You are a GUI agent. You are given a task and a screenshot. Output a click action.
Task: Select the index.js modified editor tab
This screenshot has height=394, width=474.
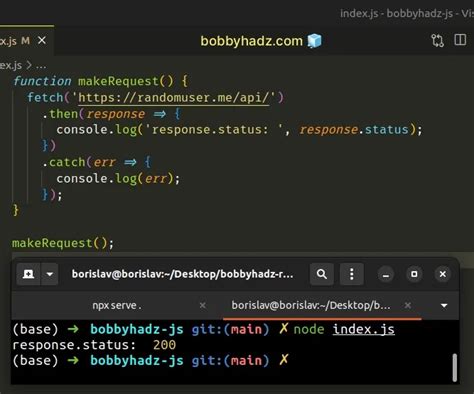pyautogui.click(x=26, y=41)
